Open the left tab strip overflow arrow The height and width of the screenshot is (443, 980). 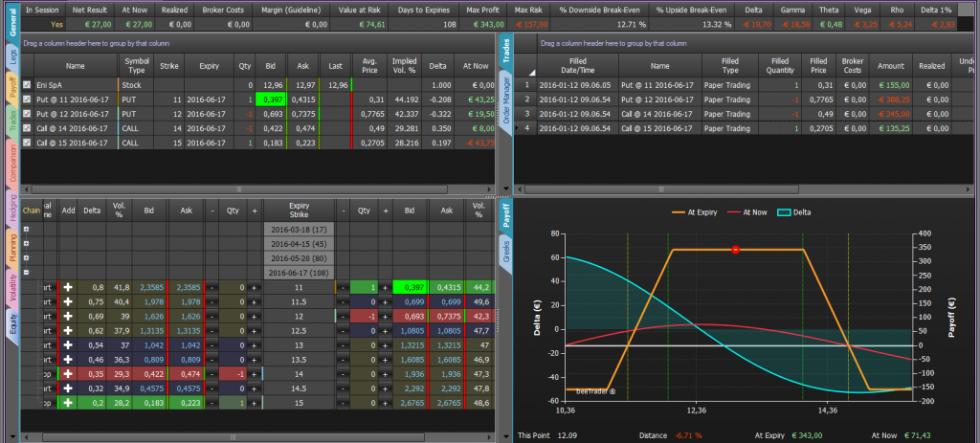(x=12, y=435)
